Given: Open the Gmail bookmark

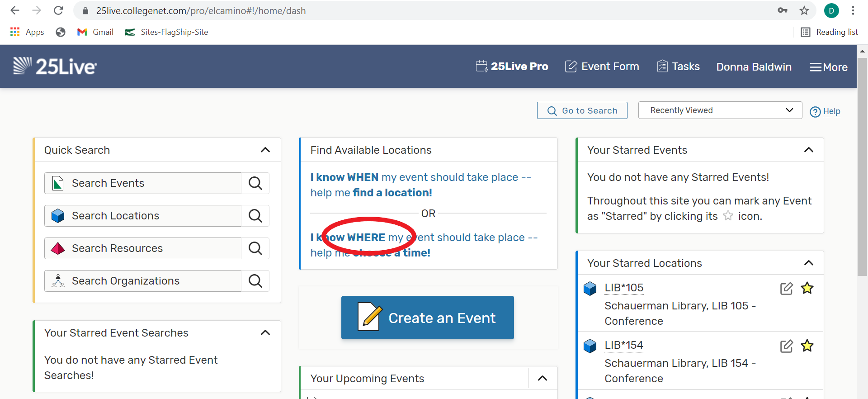Looking at the screenshot, I should [x=95, y=32].
